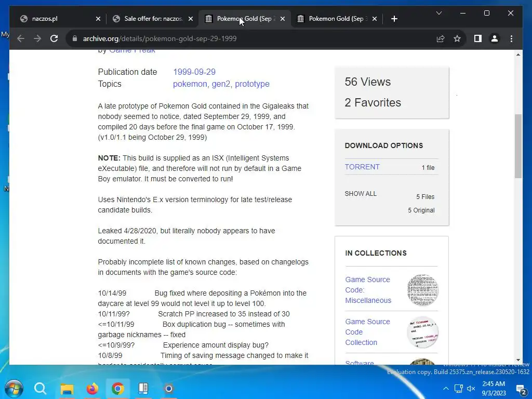The width and height of the screenshot is (532, 399).
Task: Open the gen2 topic link
Action: (221, 84)
